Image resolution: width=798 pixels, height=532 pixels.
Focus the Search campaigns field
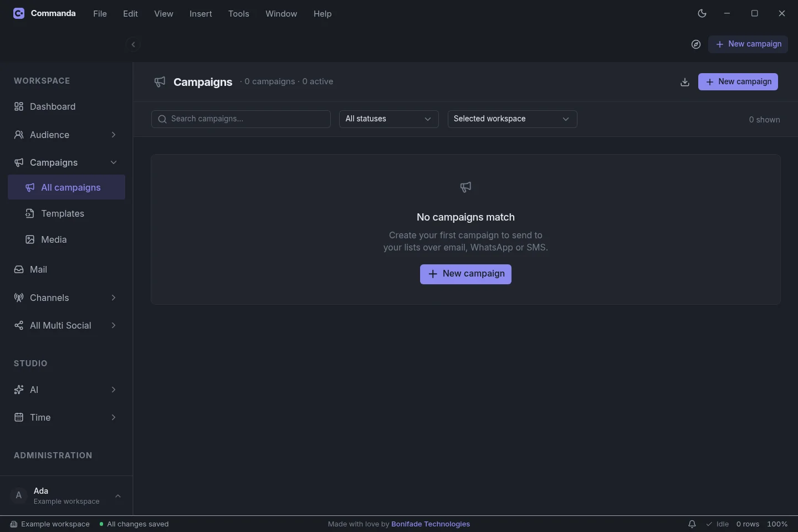point(241,119)
